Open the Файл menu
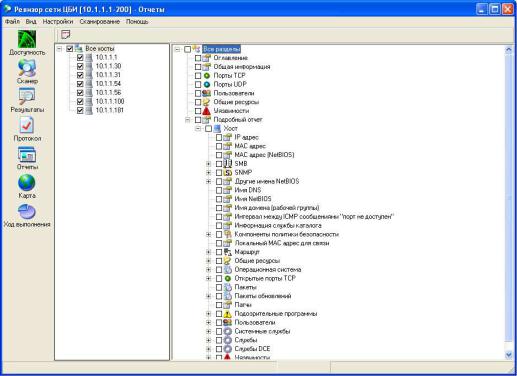This screenshot has height=376, width=517. [x=12, y=21]
